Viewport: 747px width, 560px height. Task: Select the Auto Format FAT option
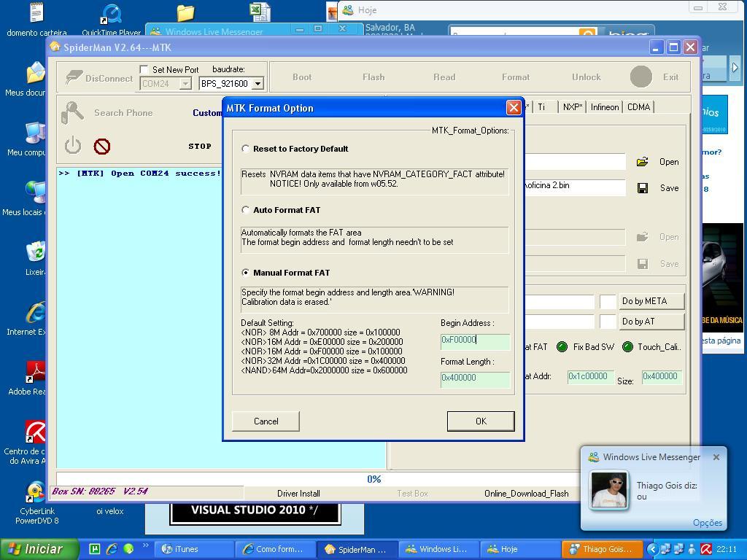click(246, 210)
